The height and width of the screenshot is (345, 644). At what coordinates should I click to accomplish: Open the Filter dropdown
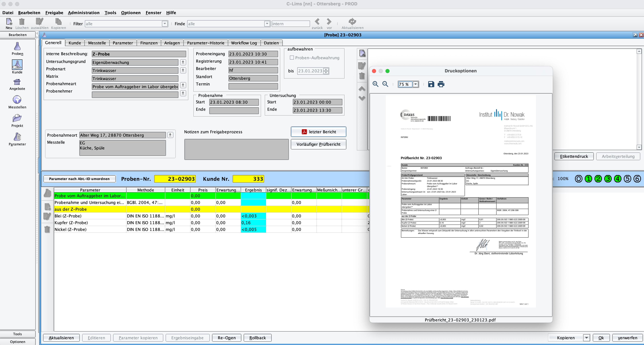click(x=164, y=24)
